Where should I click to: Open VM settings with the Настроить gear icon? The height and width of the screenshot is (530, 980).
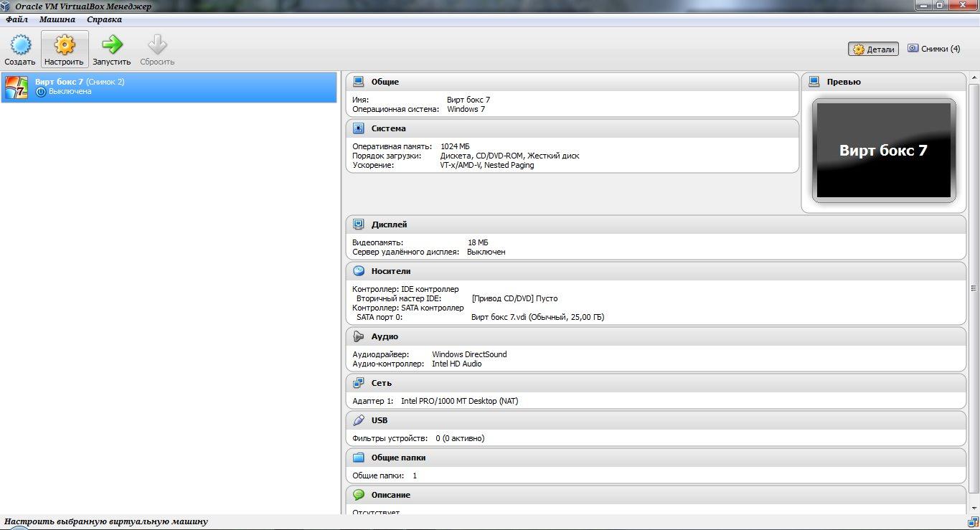pyautogui.click(x=65, y=45)
